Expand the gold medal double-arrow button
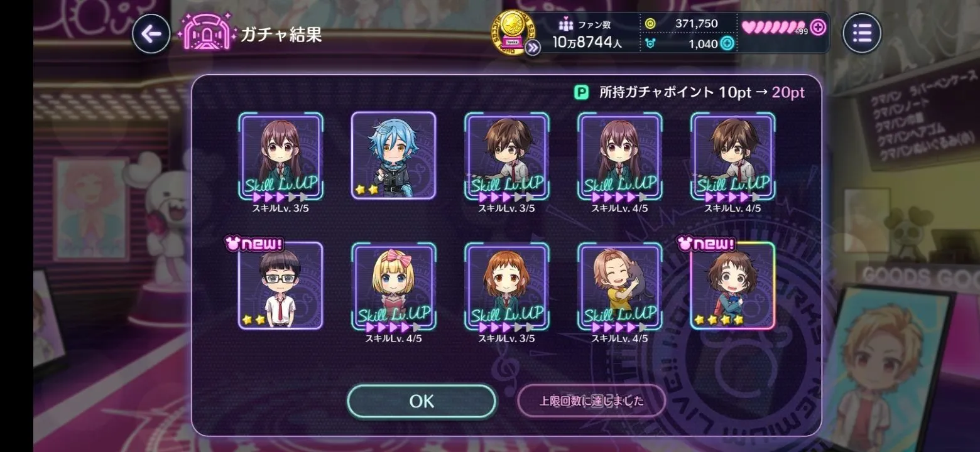The height and width of the screenshot is (452, 980). pos(533,48)
